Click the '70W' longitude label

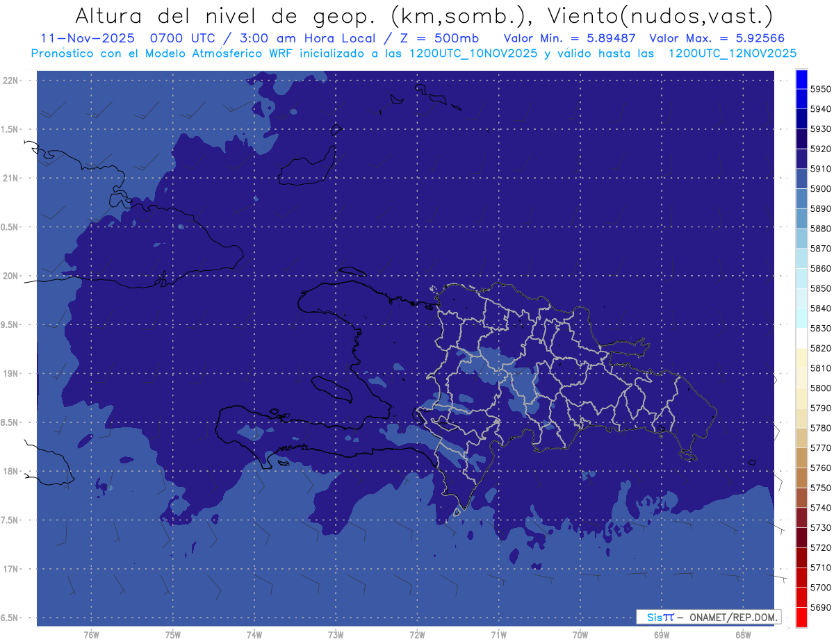[x=580, y=634]
